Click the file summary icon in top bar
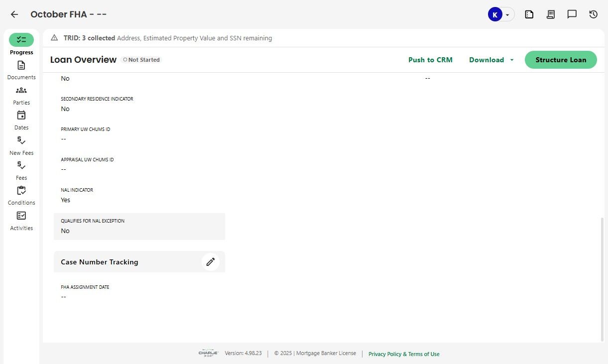The width and height of the screenshot is (608, 364). tap(529, 14)
